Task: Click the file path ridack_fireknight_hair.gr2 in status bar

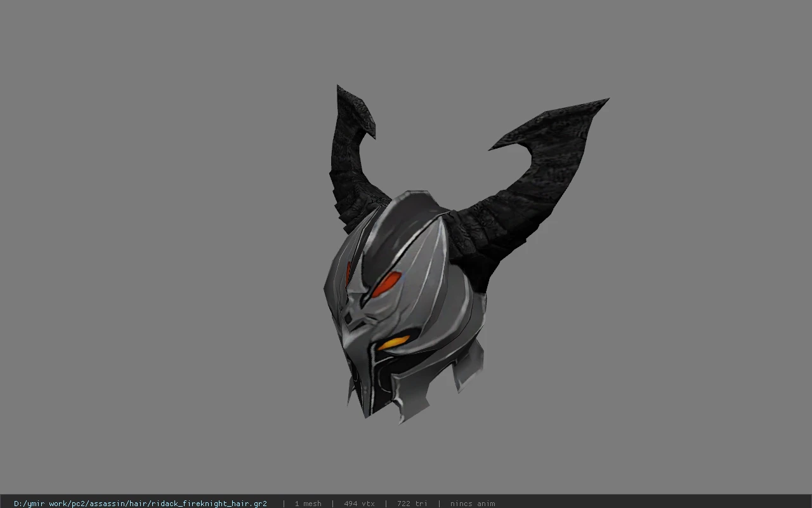Action: click(140, 504)
